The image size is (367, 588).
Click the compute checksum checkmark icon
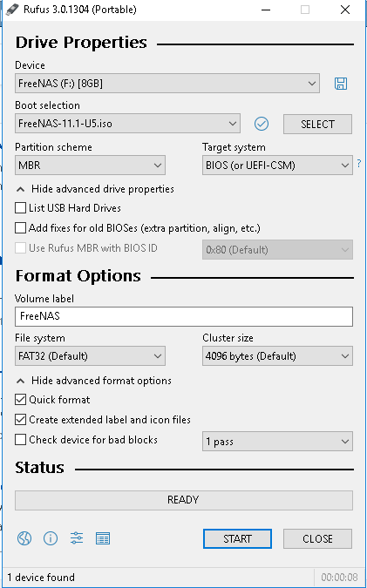(x=262, y=124)
